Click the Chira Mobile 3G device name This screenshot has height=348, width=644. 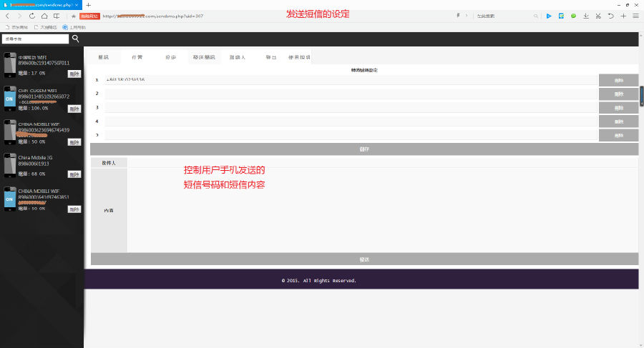tap(35, 158)
